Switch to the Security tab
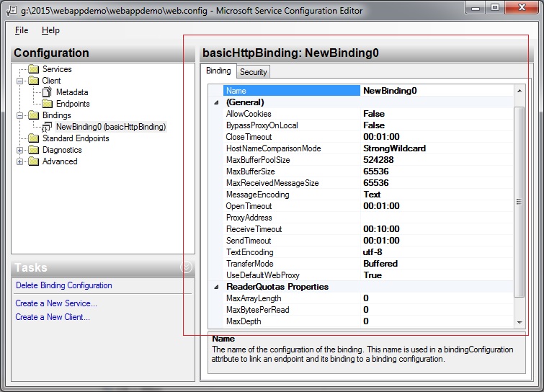The height and width of the screenshot is (392, 544). tap(254, 72)
